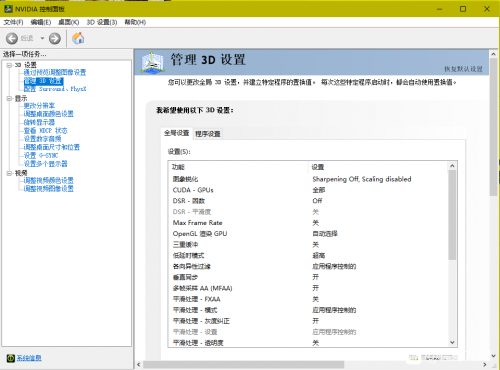This screenshot has width=500, height=370.
Task: Click the 设置 column header
Action: click(378, 167)
